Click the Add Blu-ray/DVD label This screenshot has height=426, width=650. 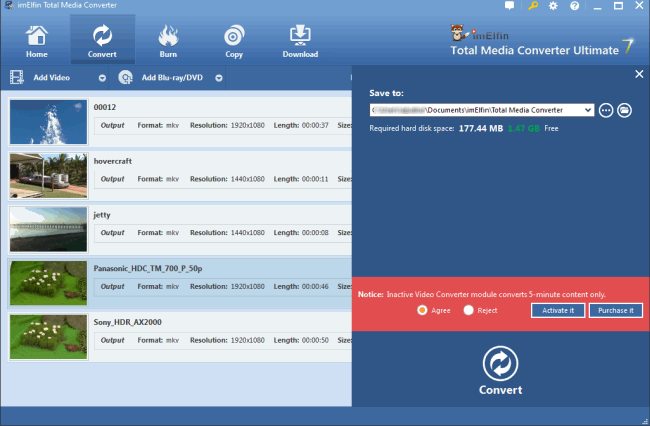pyautogui.click(x=172, y=77)
